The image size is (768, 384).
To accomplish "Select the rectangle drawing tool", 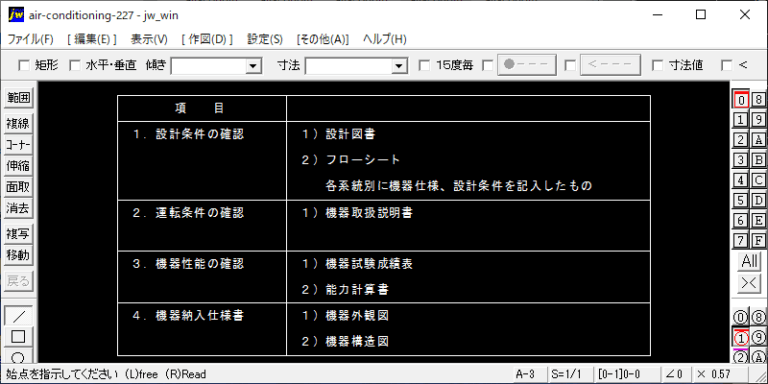I will point(18,336).
